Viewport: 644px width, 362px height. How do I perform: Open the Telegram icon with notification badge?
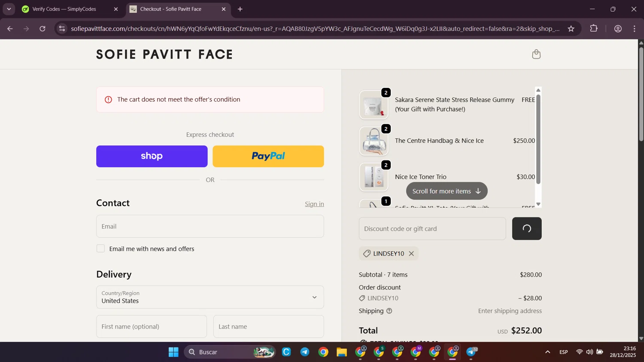[x=471, y=352]
